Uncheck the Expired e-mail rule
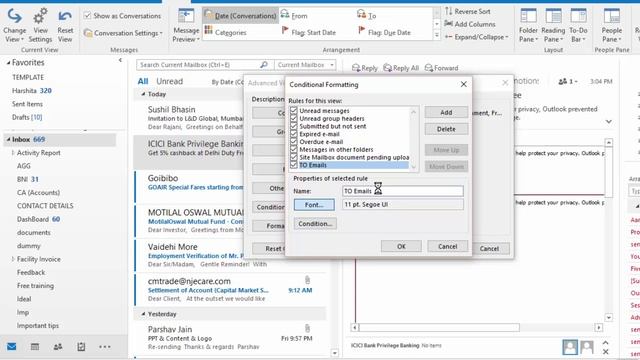 (293, 134)
